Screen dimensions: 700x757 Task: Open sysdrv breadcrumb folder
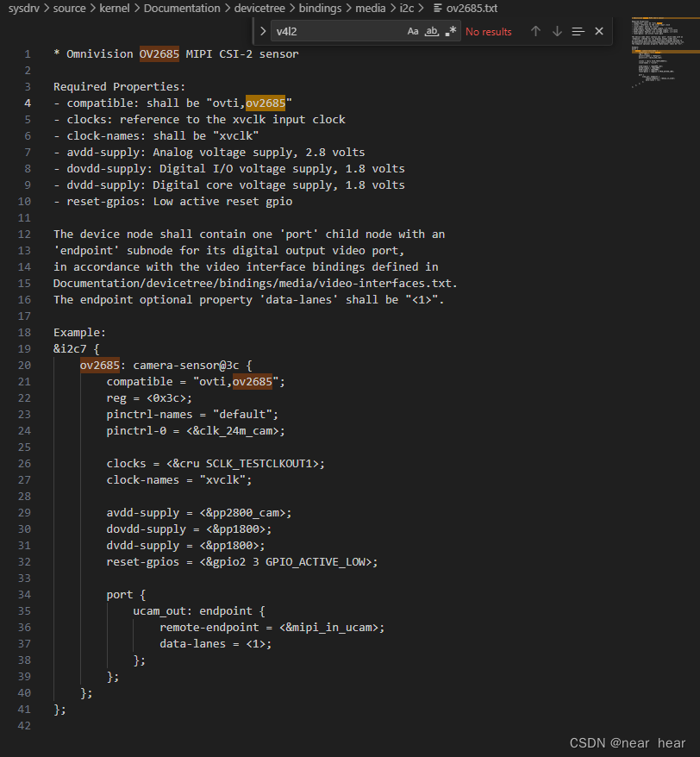tap(23, 9)
